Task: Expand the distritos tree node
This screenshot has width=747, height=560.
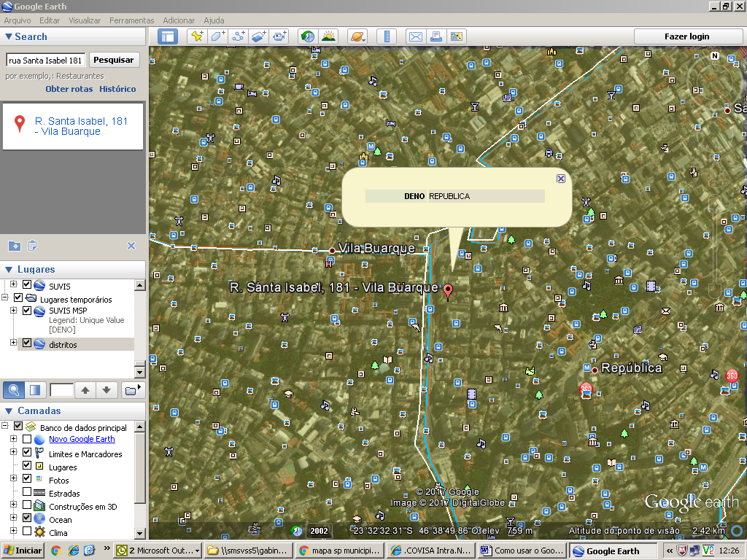Action: 13,343
